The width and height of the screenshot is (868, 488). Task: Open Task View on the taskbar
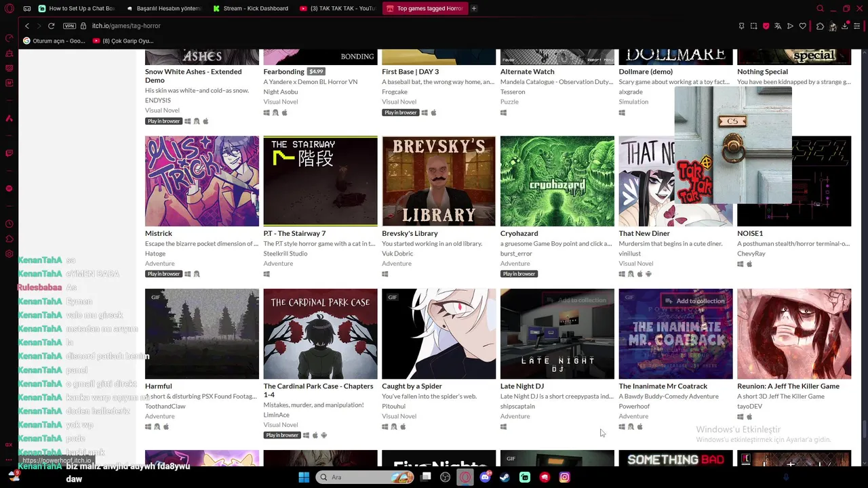pos(426,477)
